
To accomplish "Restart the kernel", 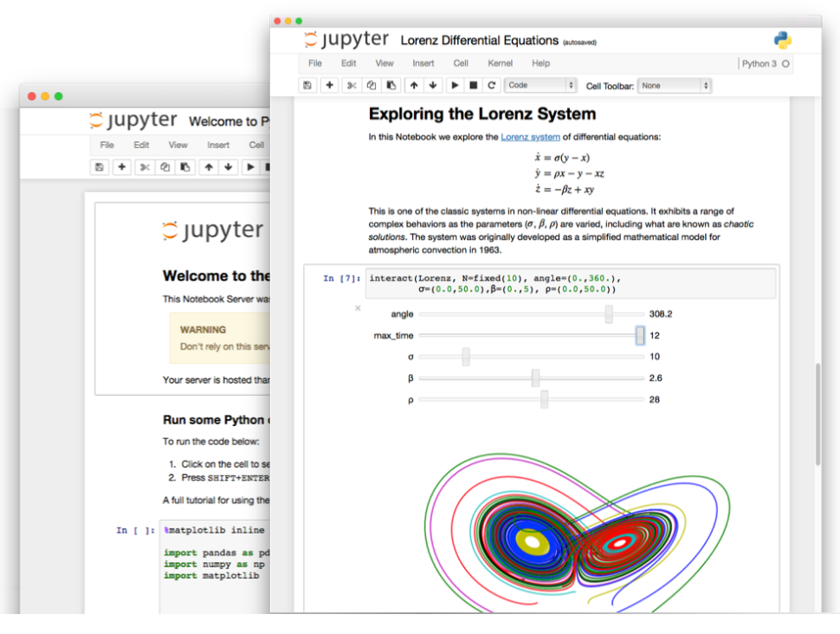I will 492,85.
